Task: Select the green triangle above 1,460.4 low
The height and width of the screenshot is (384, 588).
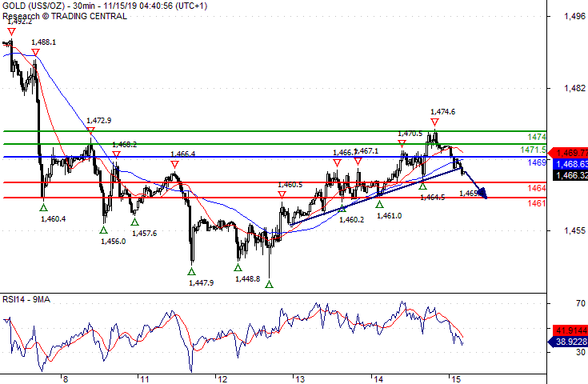Action: (x=43, y=207)
